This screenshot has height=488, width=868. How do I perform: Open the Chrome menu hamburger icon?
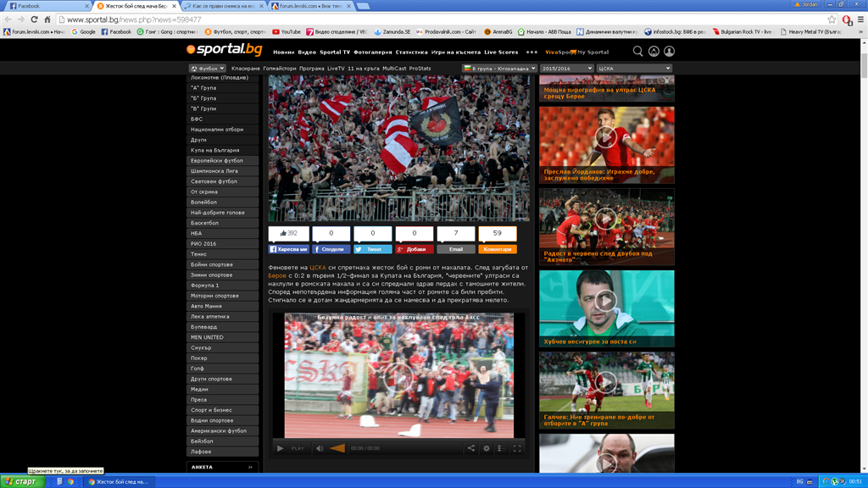(x=860, y=19)
